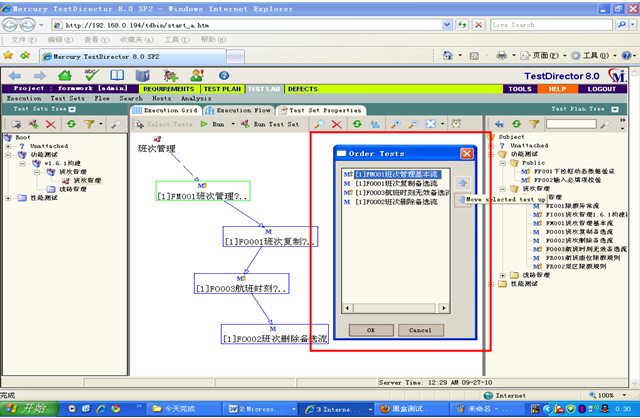Switch to the TEST PLAN module tab

pos(222,89)
